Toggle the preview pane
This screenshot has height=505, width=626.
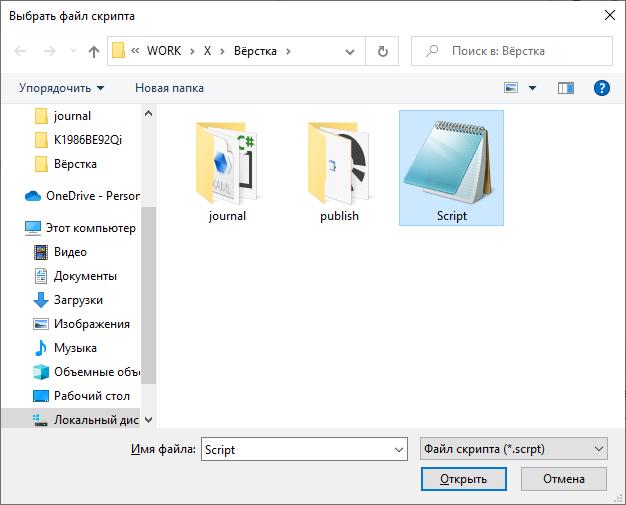pos(566,88)
